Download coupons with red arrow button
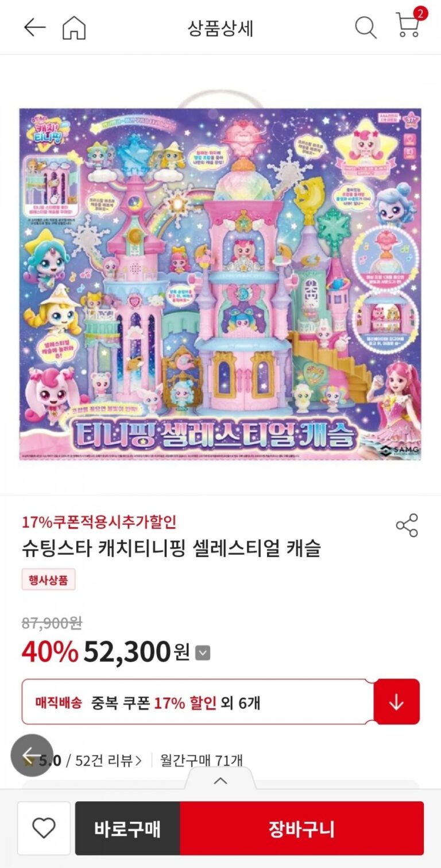 (397, 702)
